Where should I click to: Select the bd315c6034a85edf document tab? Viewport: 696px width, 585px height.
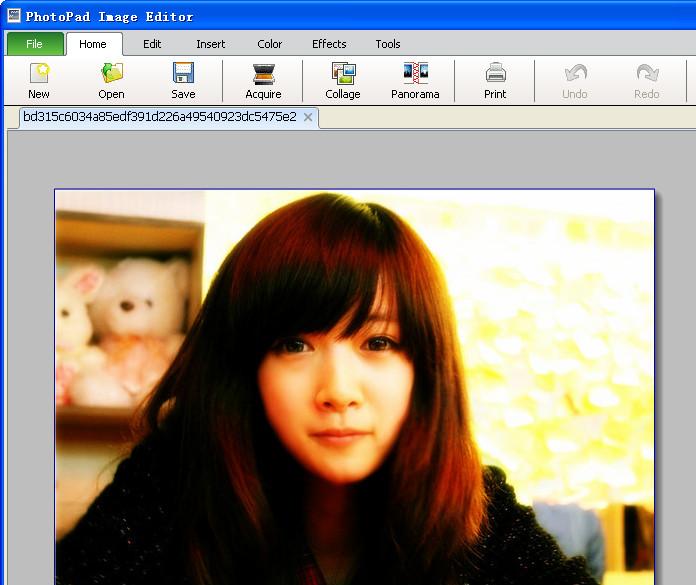pyautogui.click(x=160, y=117)
